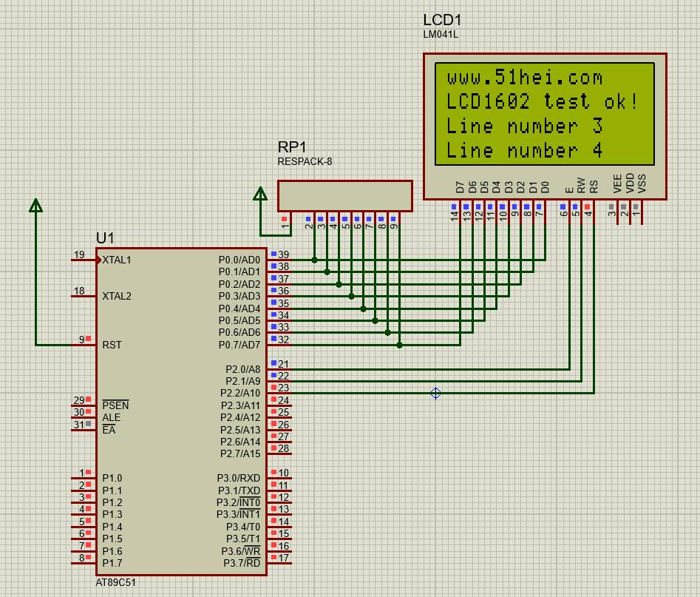Image resolution: width=700 pixels, height=597 pixels.
Task: Click the RS pin label on LCD1
Action: (594, 186)
